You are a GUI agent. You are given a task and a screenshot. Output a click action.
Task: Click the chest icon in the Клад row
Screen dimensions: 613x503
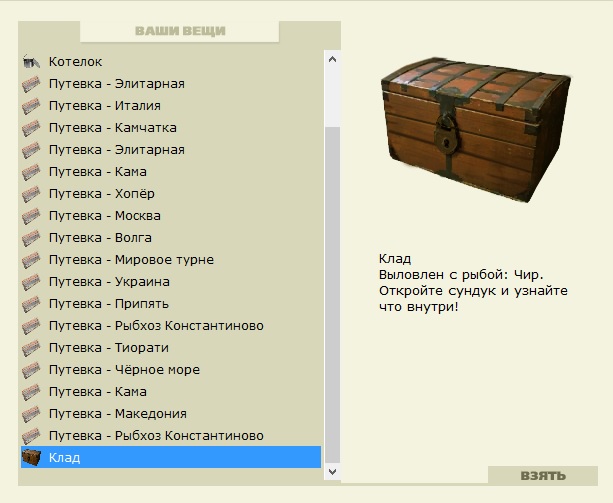pos(31,457)
